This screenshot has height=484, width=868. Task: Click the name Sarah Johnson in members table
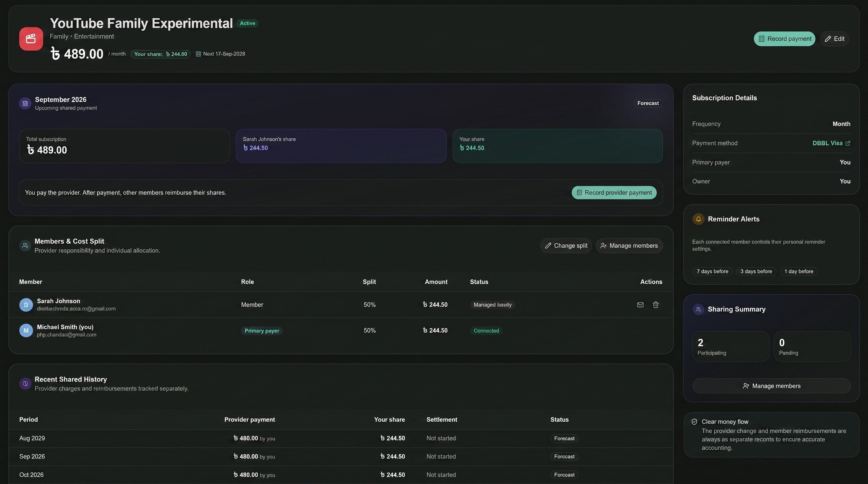pos(59,301)
